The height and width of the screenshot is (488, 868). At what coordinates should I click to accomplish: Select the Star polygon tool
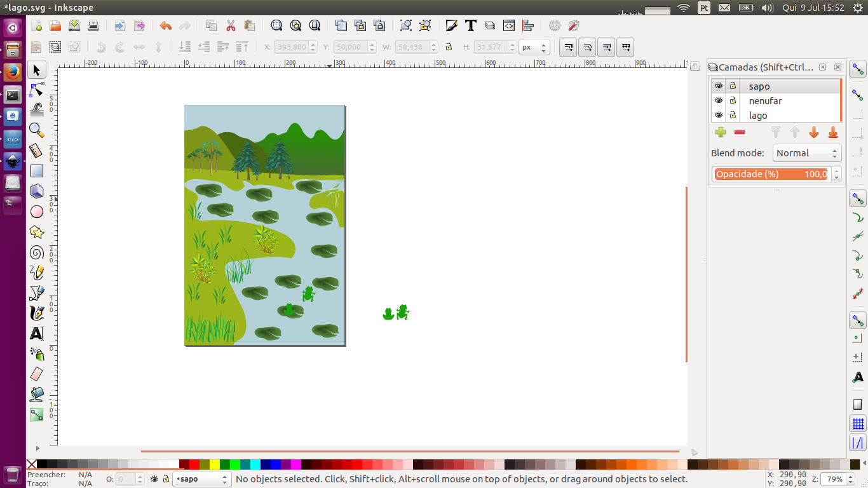click(37, 232)
